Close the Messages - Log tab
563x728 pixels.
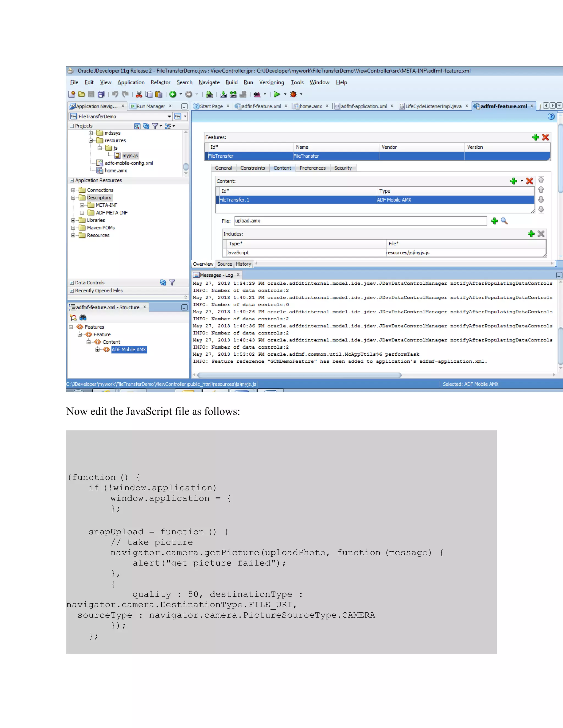(x=238, y=275)
